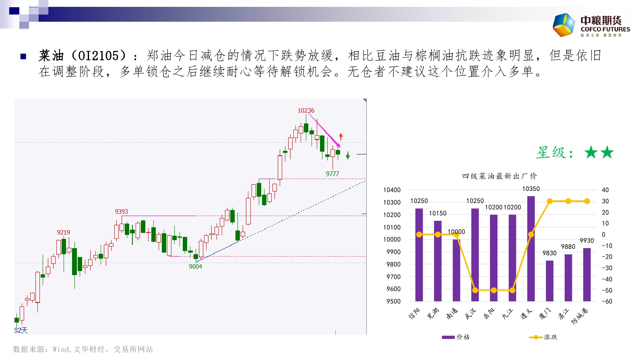The width and height of the screenshot is (644, 362).
Task: Click the green down arrow beside latest candle
Action: tap(348, 155)
